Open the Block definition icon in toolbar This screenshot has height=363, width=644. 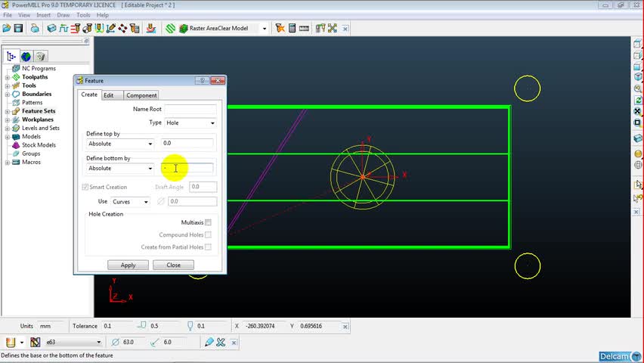pos(51,29)
